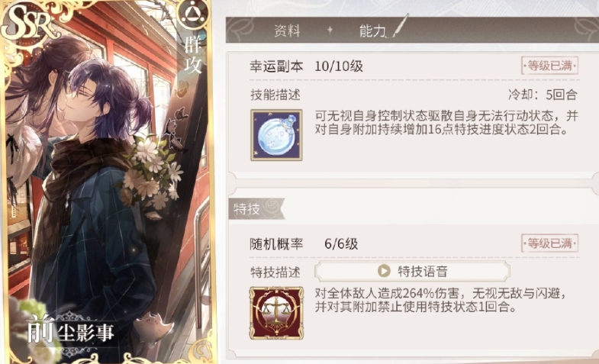
Task: Click the play icon in 特技语音
Action: click(384, 271)
